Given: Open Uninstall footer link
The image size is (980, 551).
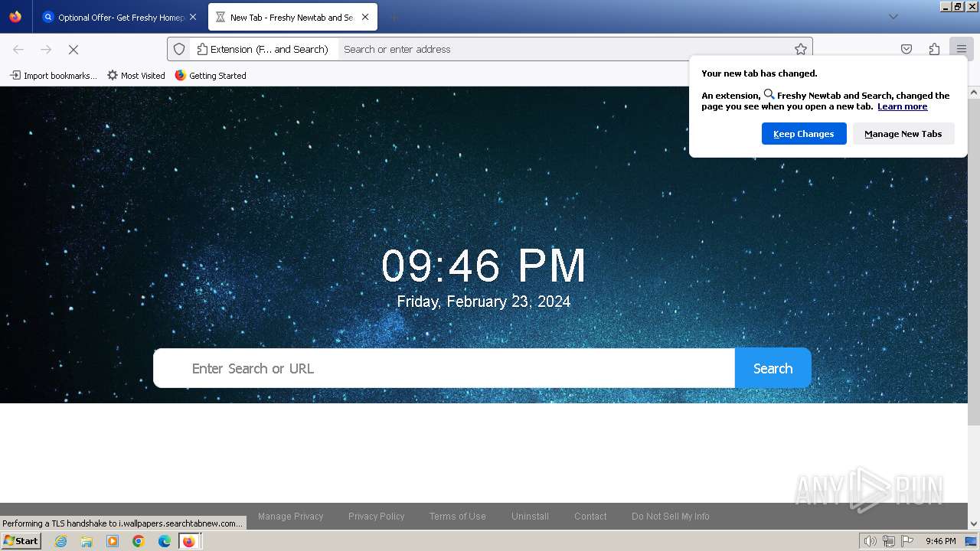Looking at the screenshot, I should (x=531, y=517).
